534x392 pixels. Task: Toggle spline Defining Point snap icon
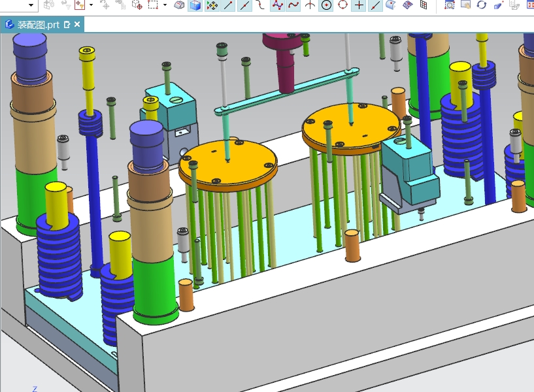(293, 5)
